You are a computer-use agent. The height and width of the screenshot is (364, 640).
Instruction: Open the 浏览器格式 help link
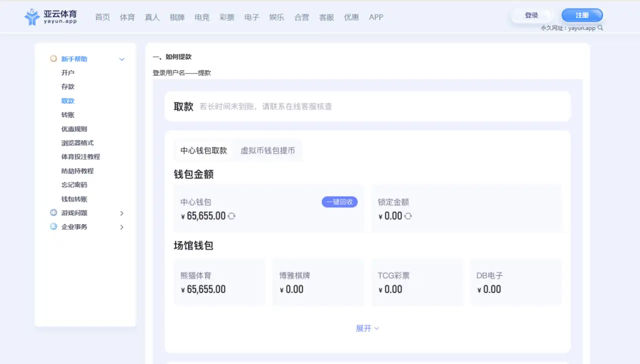click(77, 143)
